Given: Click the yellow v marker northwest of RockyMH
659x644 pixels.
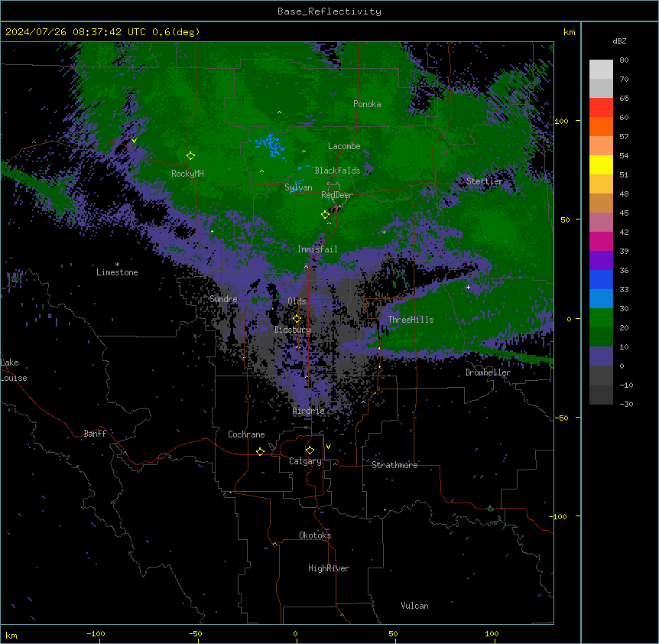Looking at the screenshot, I should 134,141.
